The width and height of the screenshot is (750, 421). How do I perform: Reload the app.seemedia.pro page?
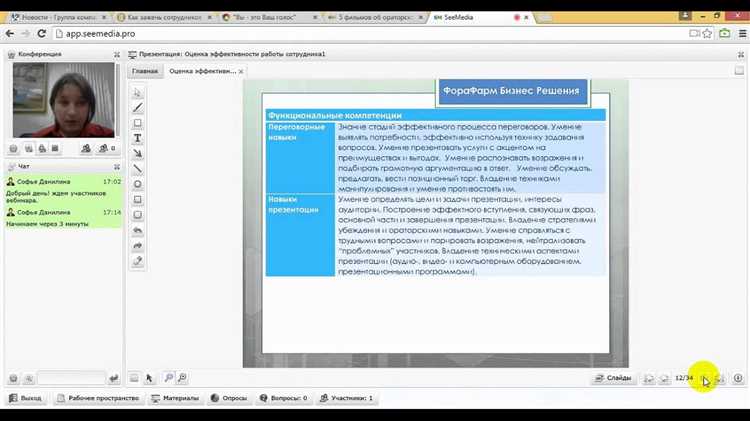tap(42, 33)
